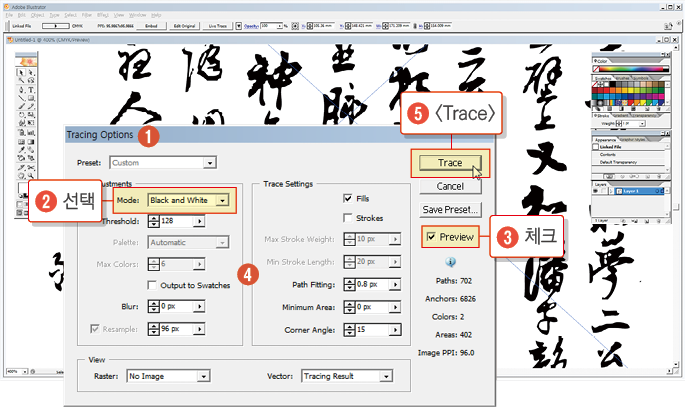Click the Cancel button
Image resolution: width=685 pixels, height=407 pixels.
[450, 186]
